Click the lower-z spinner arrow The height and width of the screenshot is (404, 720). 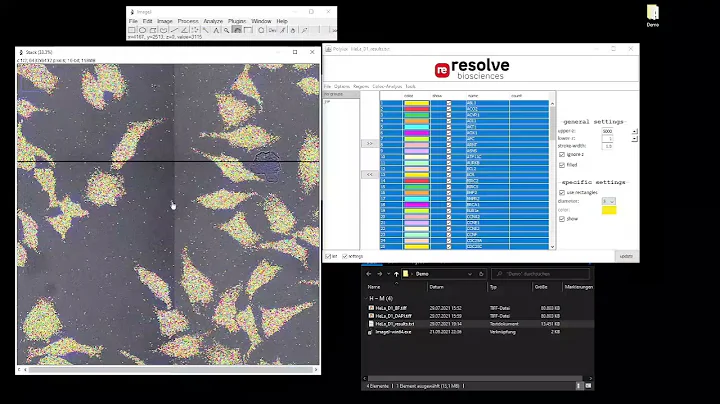pyautogui.click(x=635, y=139)
